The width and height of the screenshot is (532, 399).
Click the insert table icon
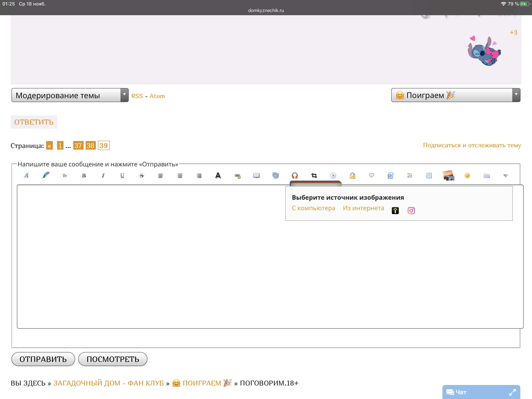[x=429, y=175]
